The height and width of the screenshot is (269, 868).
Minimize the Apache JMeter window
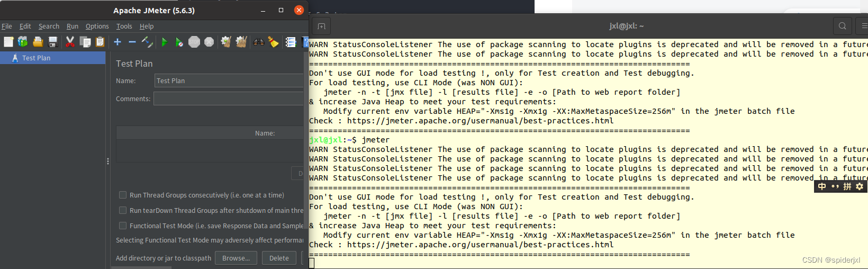click(263, 10)
